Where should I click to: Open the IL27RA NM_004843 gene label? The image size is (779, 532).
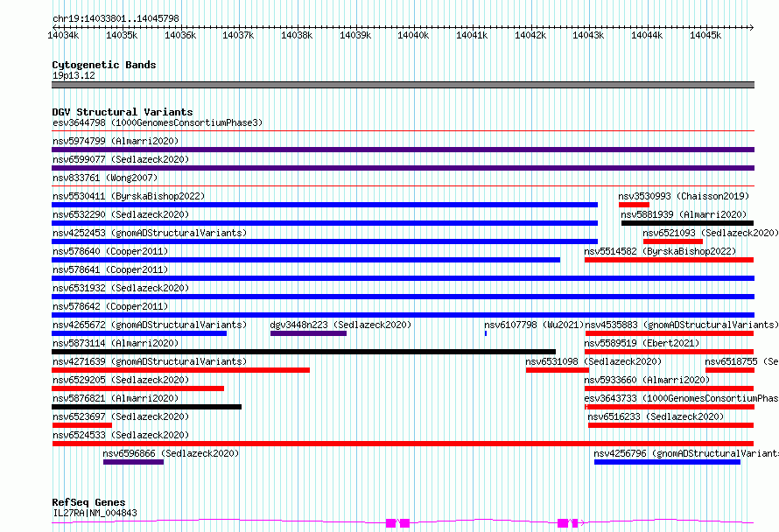(95, 513)
